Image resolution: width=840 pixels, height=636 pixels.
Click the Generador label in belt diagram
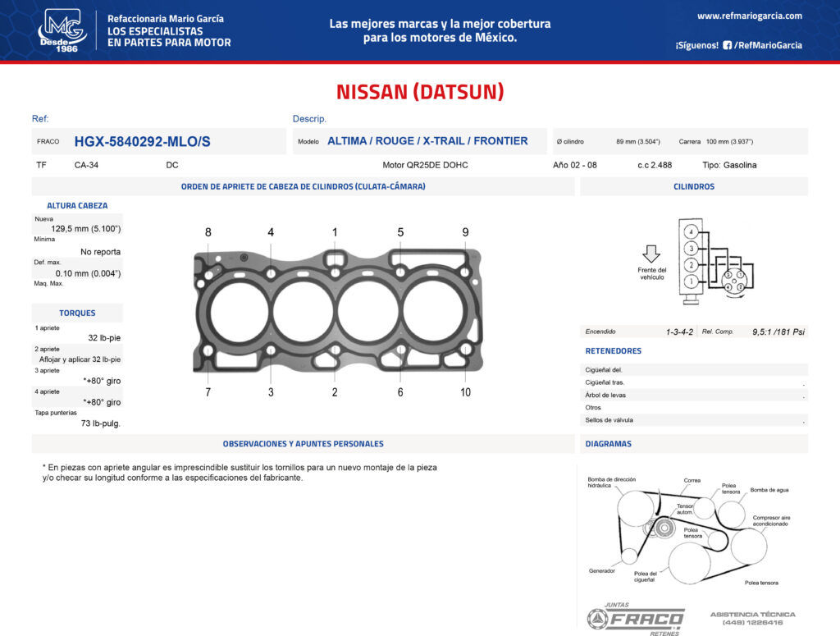[x=601, y=570]
